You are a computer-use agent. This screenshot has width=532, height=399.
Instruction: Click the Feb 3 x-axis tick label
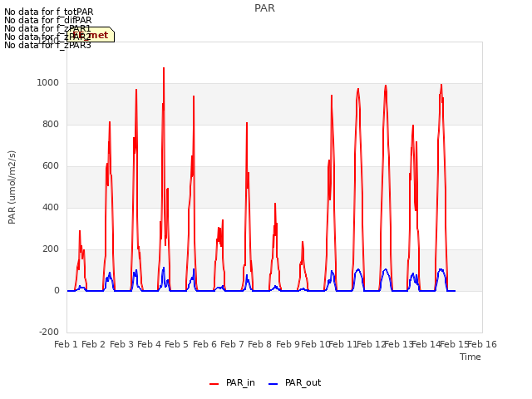pos(122,344)
